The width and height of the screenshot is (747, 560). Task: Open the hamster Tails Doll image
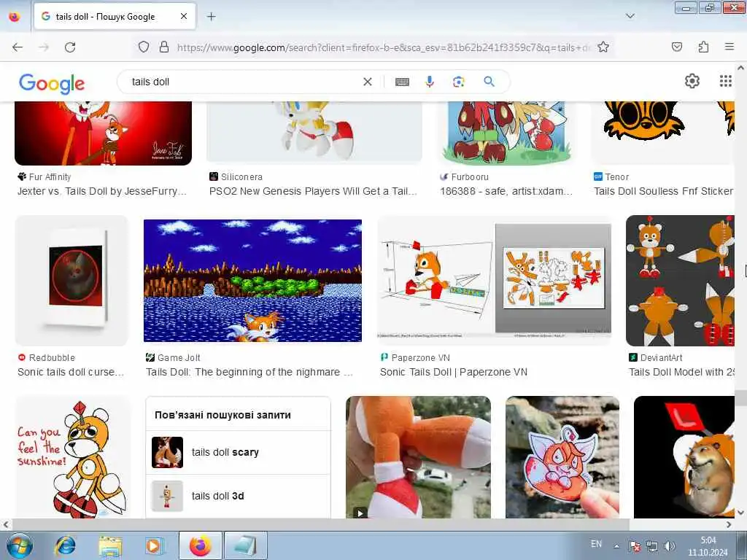684,457
